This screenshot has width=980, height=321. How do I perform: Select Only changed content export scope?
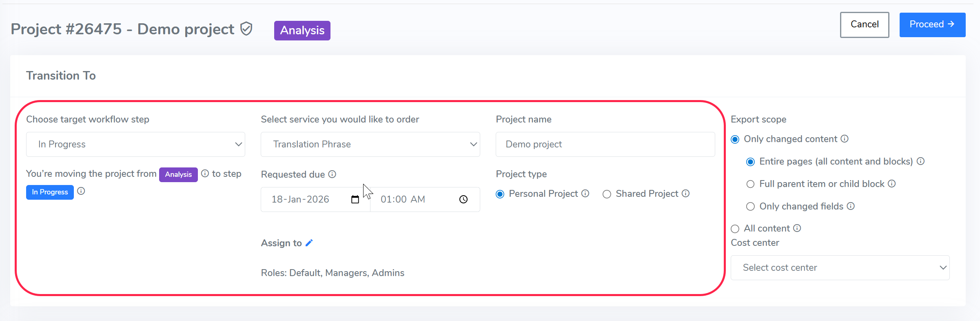[x=735, y=140]
